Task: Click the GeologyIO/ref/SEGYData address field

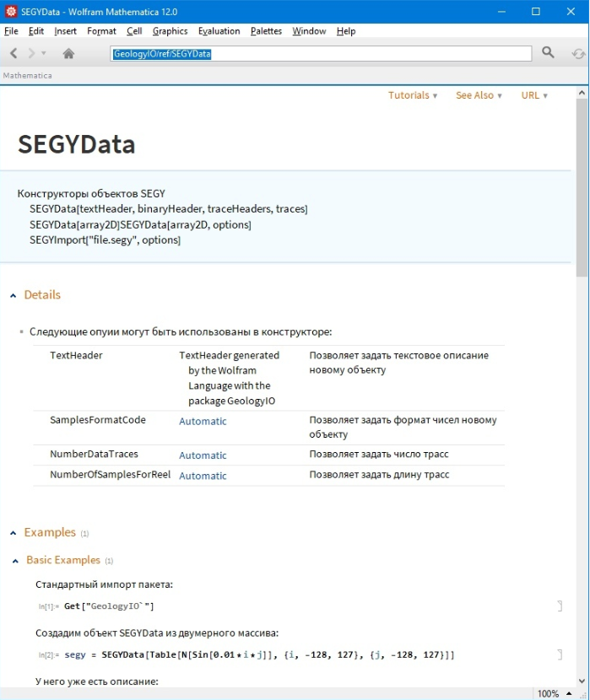Action: [x=321, y=53]
